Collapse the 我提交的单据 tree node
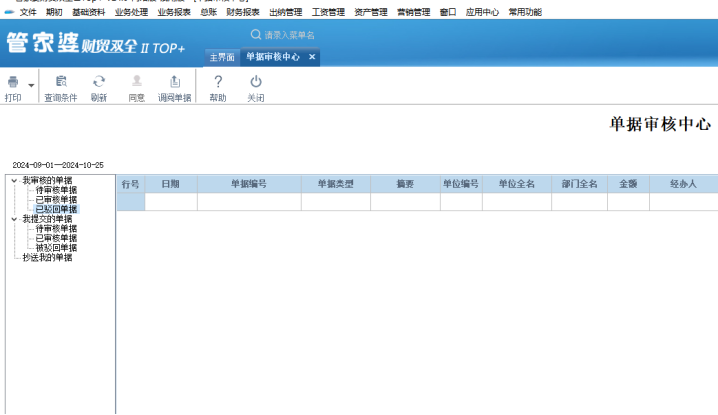Image resolution: width=718 pixels, height=415 pixels. point(14,219)
